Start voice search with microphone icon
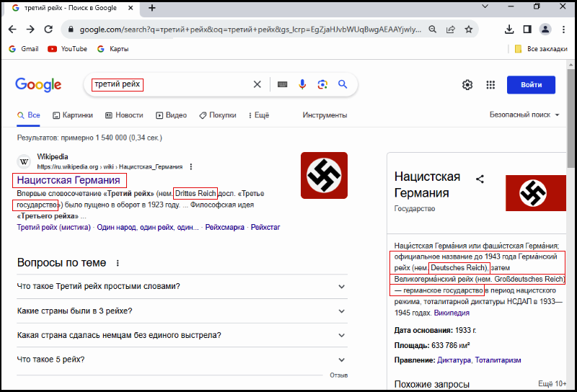 coord(302,84)
